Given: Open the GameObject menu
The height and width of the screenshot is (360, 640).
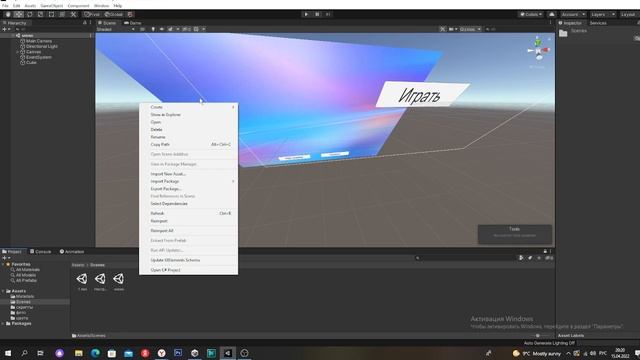Looking at the screenshot, I should 51,6.
